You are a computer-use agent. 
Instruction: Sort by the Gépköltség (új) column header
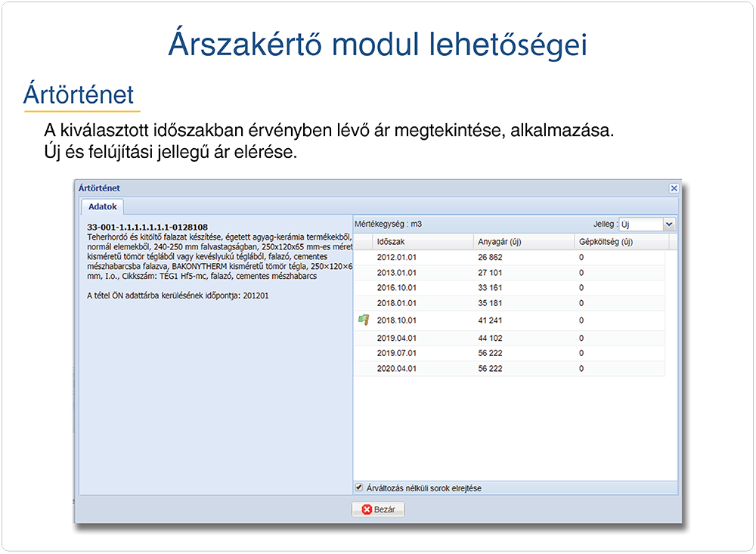tap(621, 242)
